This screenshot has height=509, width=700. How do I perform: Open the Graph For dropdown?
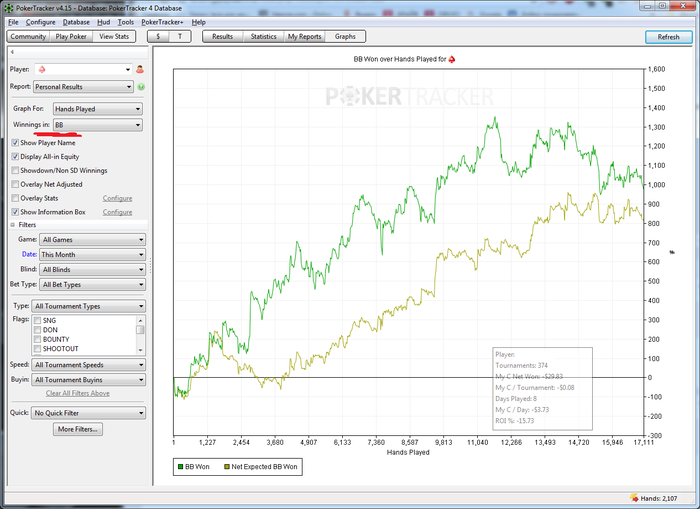[x=98, y=107]
